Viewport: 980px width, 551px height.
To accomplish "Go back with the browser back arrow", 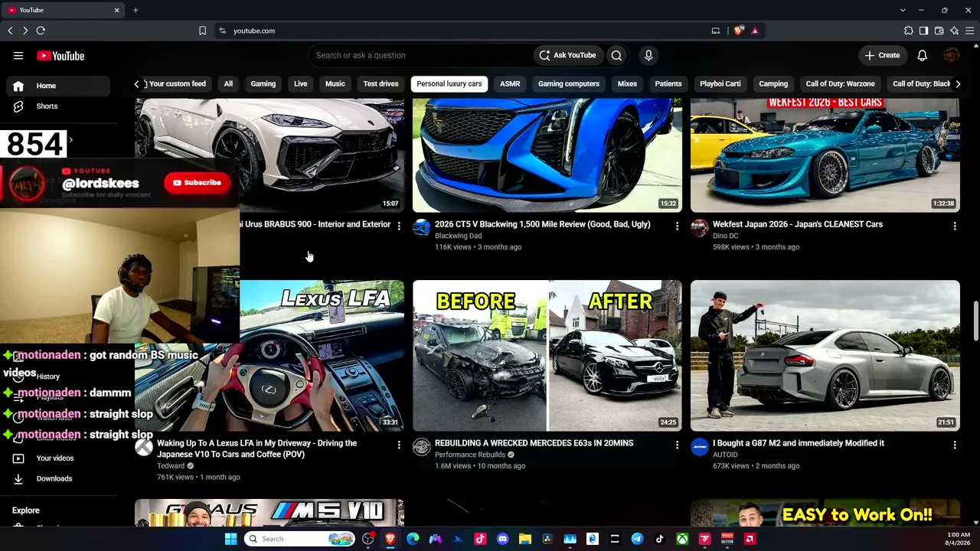I will (x=10, y=31).
